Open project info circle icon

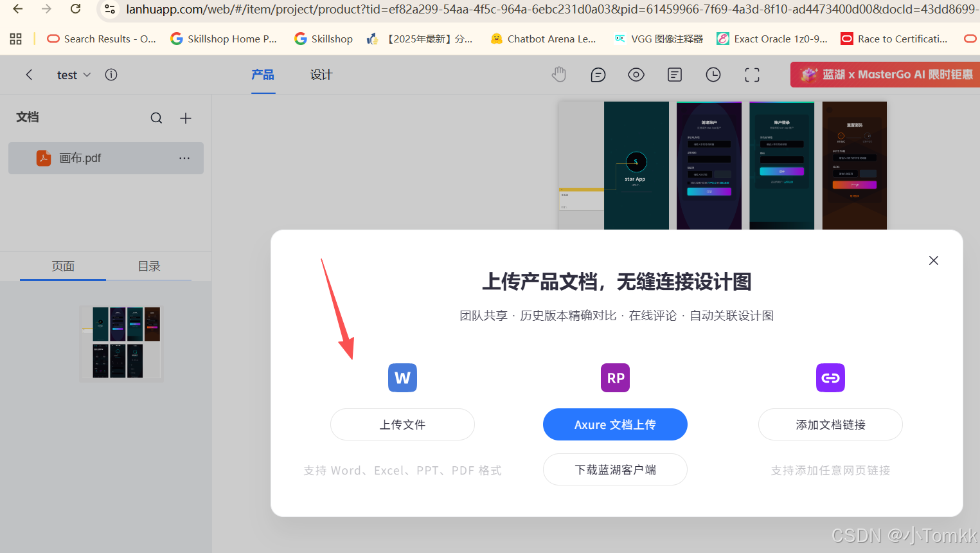[111, 75]
